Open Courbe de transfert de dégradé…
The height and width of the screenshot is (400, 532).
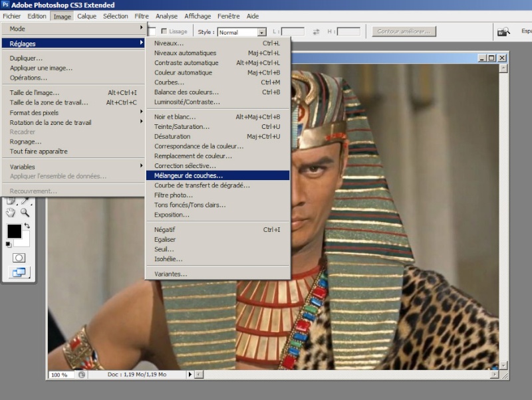pos(217,185)
